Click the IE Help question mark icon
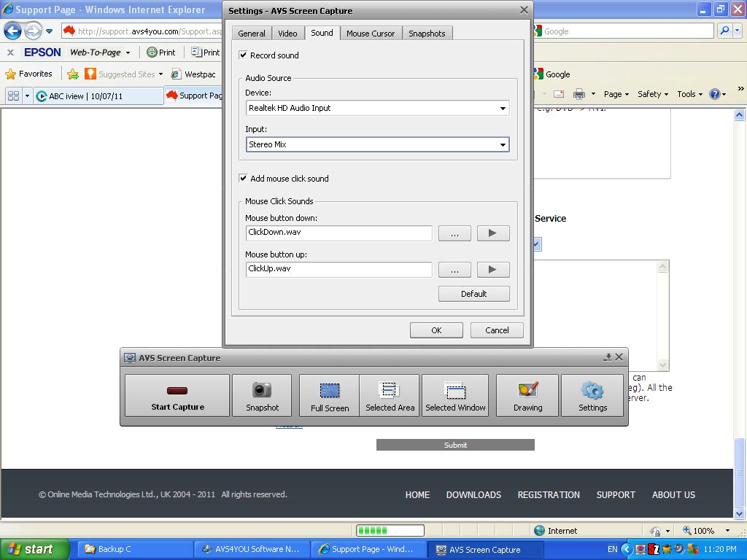This screenshot has width=747, height=560. 715,94
